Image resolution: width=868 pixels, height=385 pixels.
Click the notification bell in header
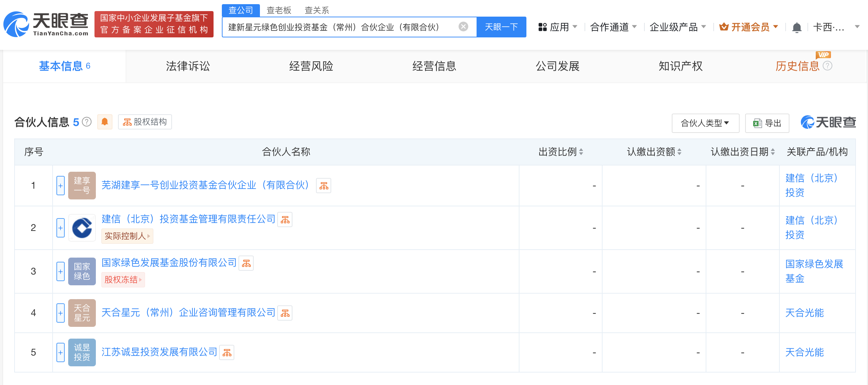(797, 27)
